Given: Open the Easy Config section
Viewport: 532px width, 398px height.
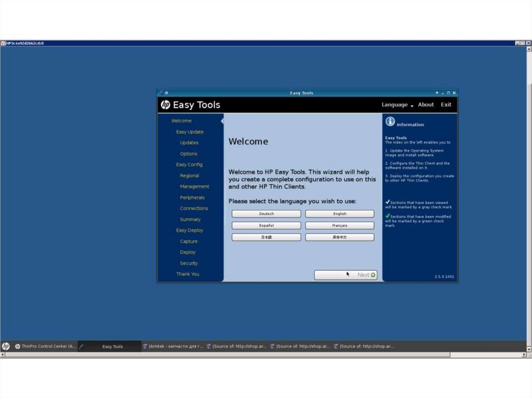Looking at the screenshot, I should click(189, 164).
